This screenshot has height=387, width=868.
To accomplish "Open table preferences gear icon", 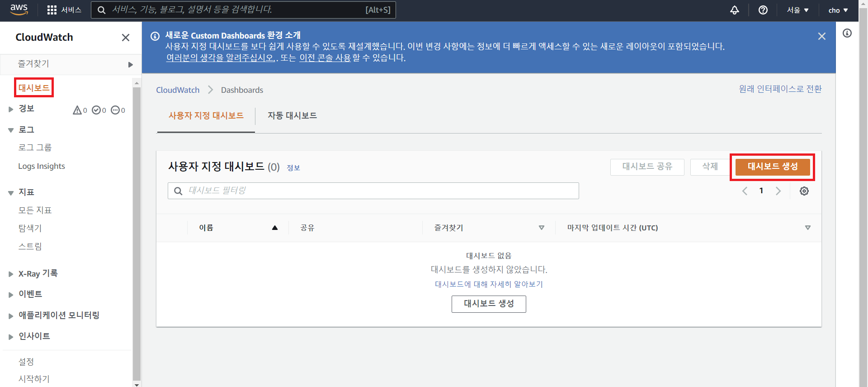I will 804,191.
